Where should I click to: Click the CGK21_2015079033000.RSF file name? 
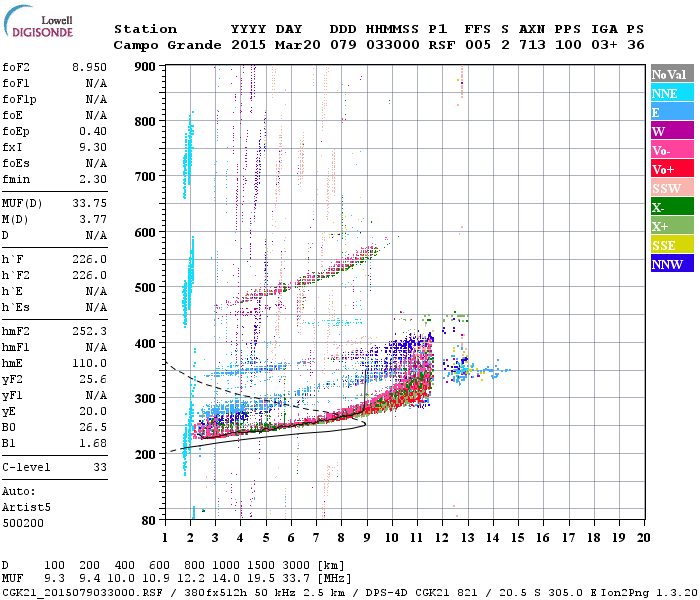coord(82,592)
